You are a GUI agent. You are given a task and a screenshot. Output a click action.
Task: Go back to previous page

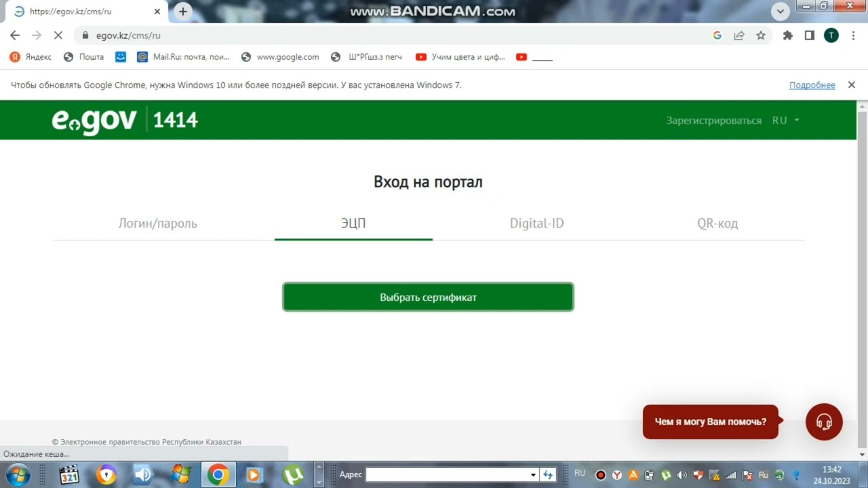tap(15, 35)
